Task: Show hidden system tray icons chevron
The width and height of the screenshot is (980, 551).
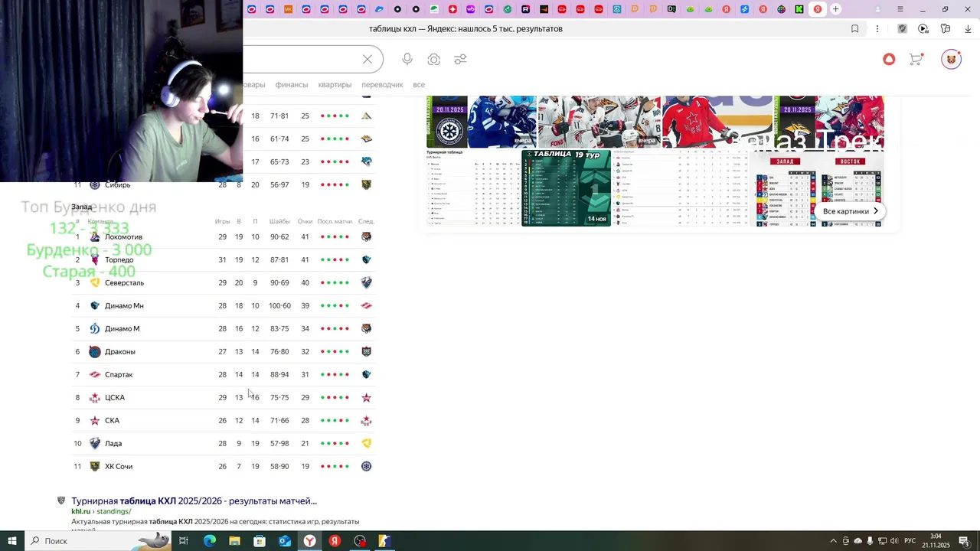Action: (x=833, y=541)
